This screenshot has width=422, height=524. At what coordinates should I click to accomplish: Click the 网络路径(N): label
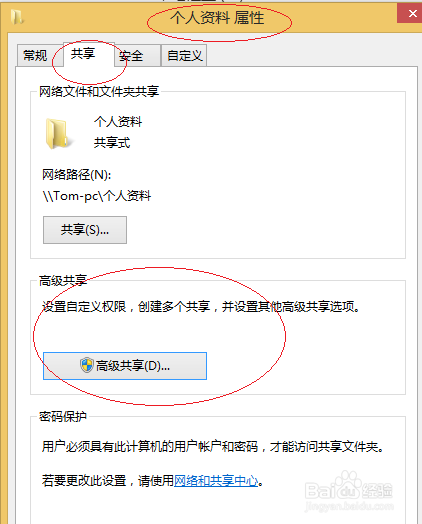point(77,174)
